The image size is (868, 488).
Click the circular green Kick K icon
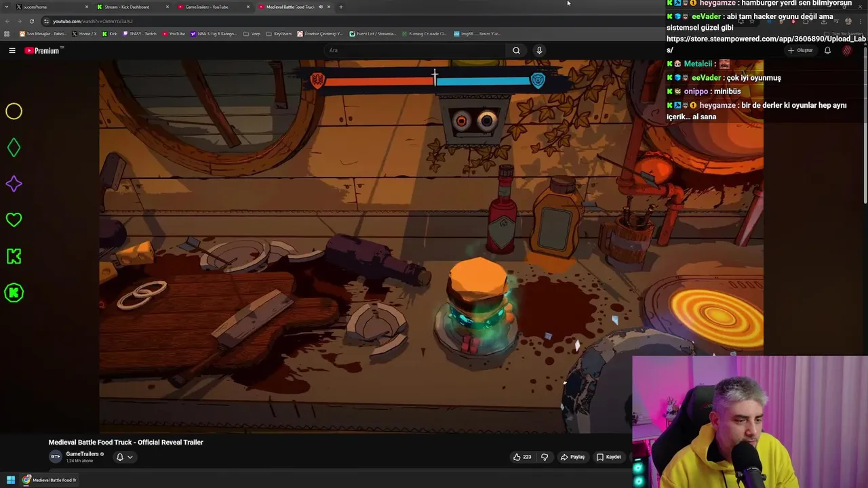pos(14,293)
